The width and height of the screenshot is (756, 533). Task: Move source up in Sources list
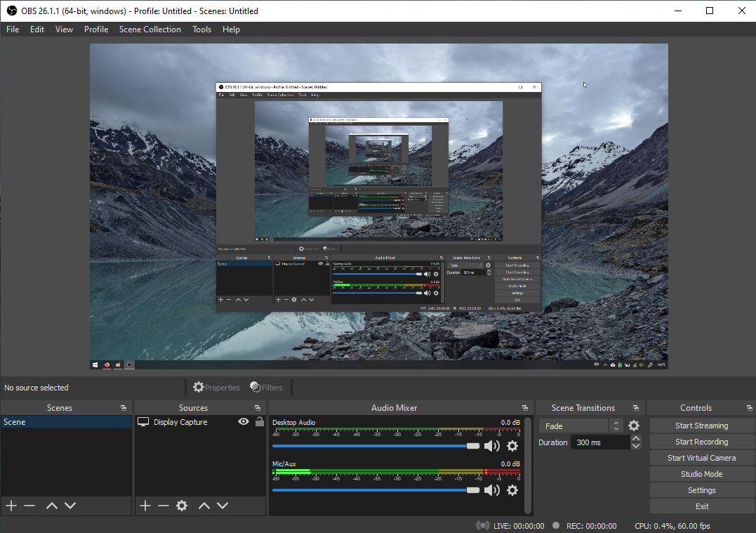tap(204, 506)
